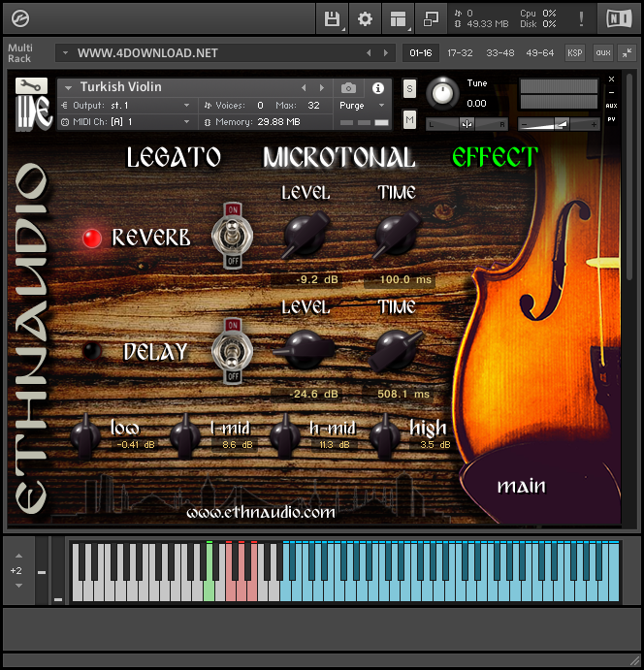Click the main button on violin
Viewport: 644px width, 670px height.
pyautogui.click(x=522, y=487)
